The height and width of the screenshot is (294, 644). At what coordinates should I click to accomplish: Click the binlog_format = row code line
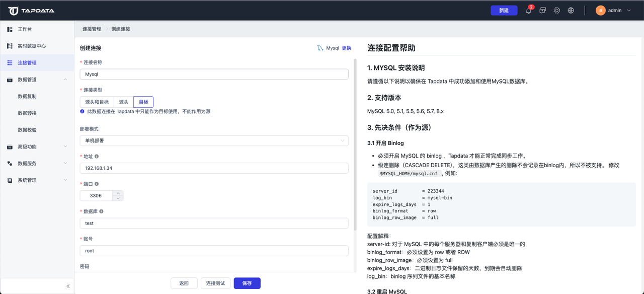point(404,211)
